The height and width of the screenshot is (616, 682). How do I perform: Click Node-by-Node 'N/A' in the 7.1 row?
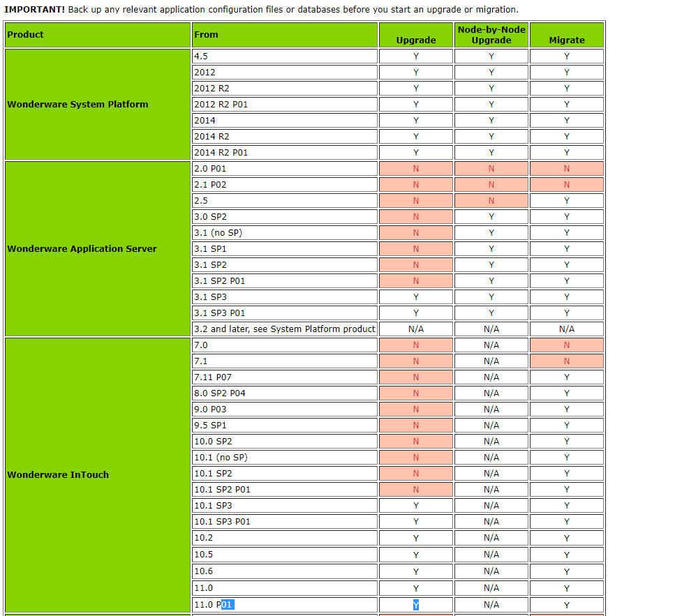(x=491, y=361)
